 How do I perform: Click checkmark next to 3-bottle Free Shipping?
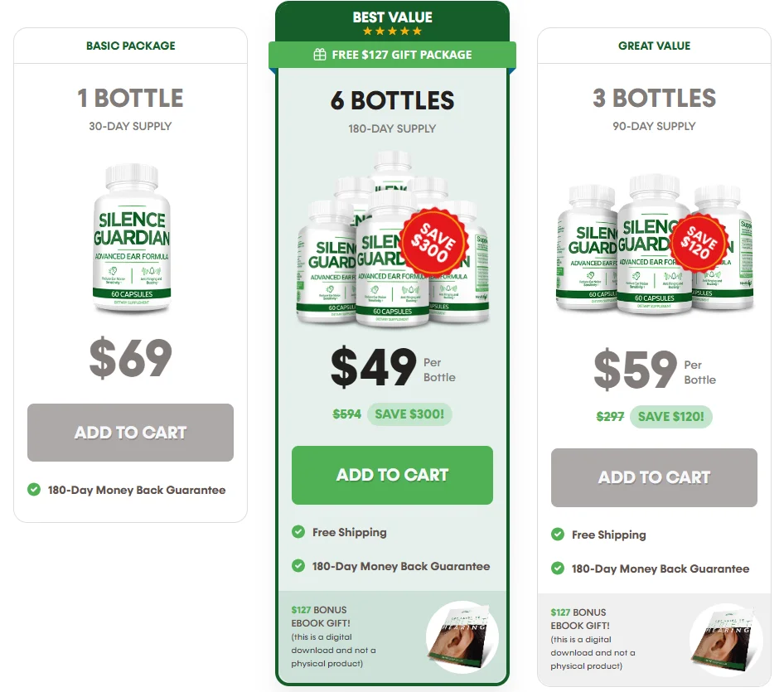point(558,535)
